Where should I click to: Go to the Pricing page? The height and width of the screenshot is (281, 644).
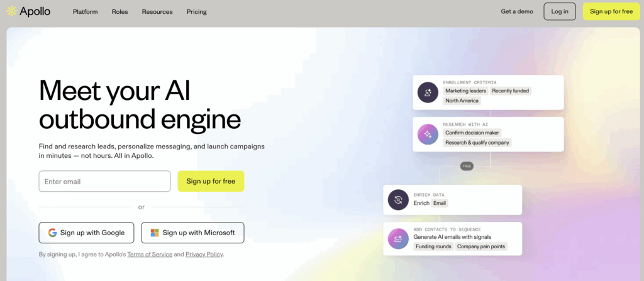[197, 12]
